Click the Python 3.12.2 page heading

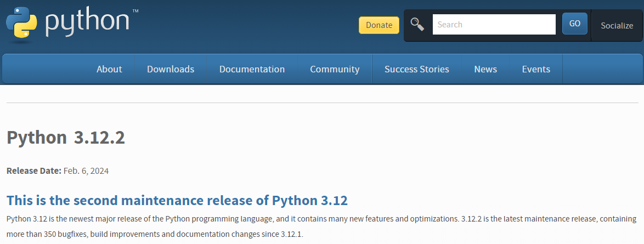66,138
